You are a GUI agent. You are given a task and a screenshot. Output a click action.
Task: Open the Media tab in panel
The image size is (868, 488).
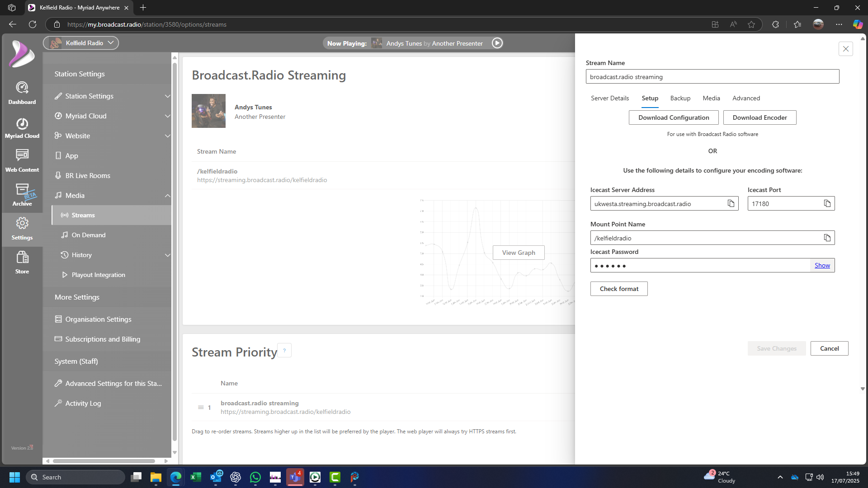[x=711, y=98]
